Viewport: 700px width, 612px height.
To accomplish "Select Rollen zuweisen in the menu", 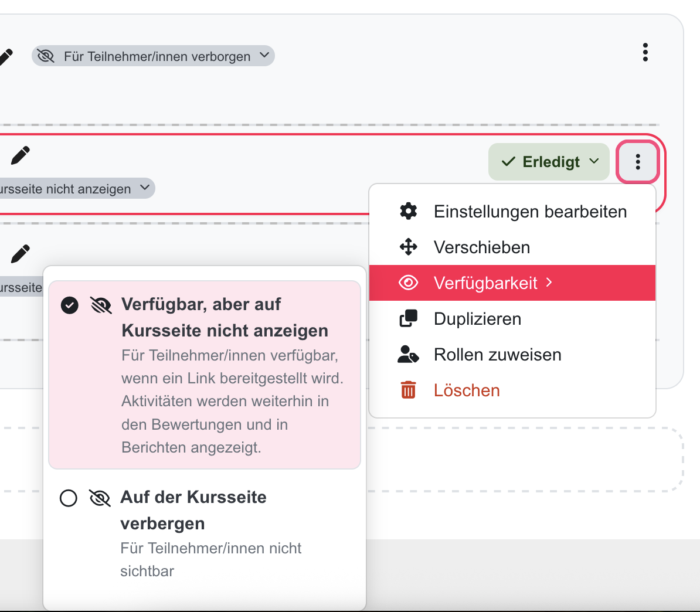I will coord(497,355).
